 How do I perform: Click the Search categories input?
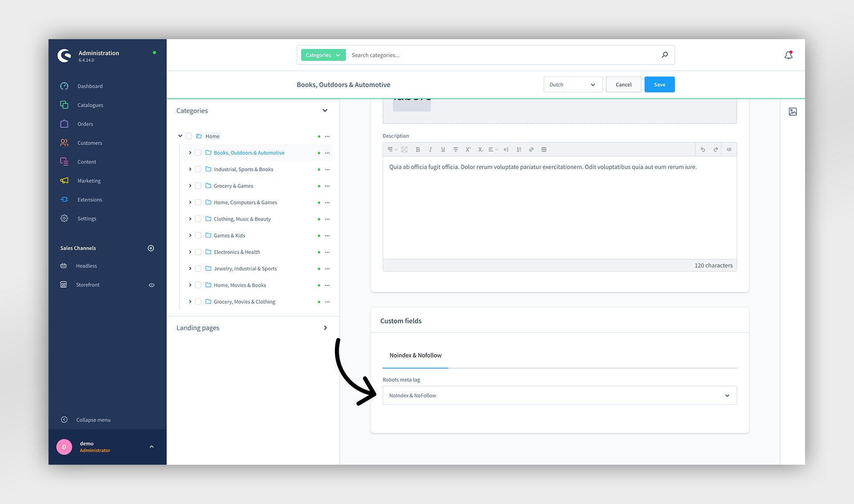[503, 55]
